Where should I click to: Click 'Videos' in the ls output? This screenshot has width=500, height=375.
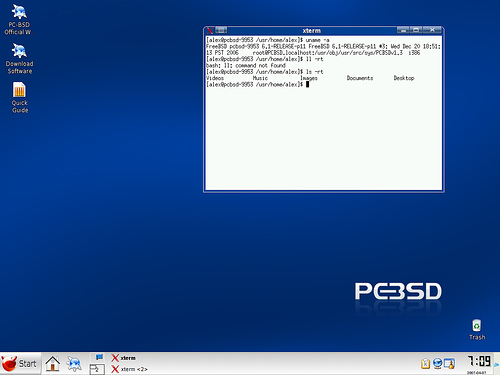[215, 78]
